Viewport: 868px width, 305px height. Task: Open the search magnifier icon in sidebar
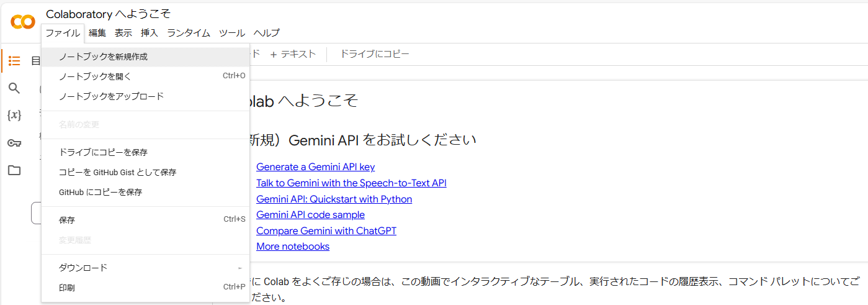pyautogui.click(x=14, y=88)
